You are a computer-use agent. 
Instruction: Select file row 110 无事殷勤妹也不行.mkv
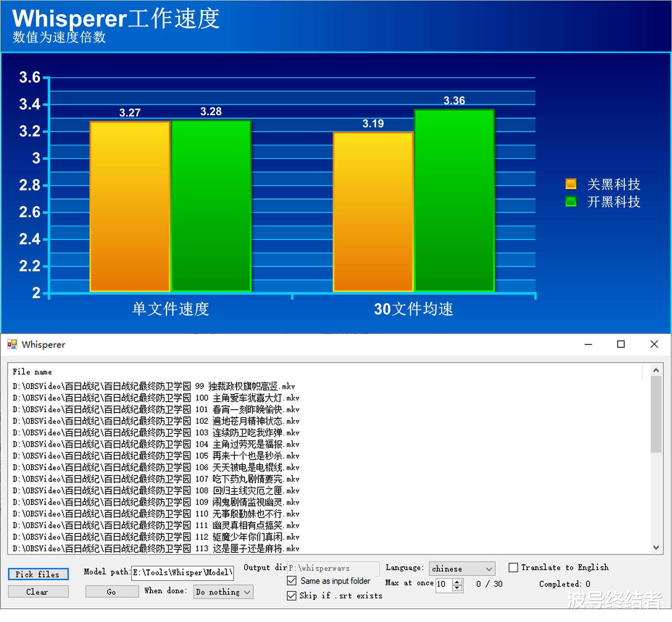tap(156, 513)
